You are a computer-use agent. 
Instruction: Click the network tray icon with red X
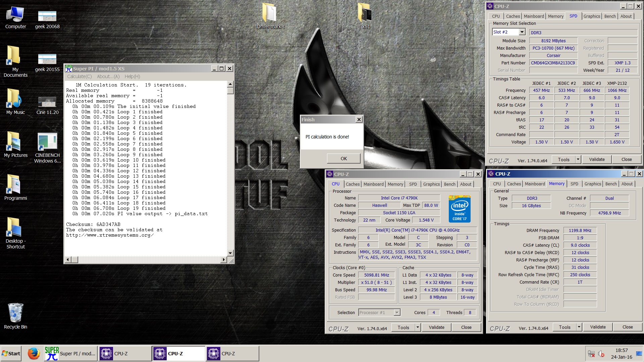click(591, 354)
